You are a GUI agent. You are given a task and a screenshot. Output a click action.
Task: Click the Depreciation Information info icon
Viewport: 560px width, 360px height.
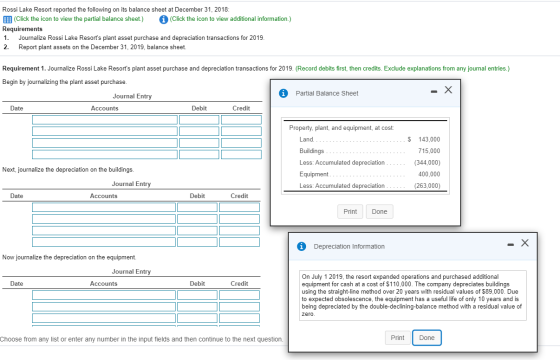click(301, 246)
